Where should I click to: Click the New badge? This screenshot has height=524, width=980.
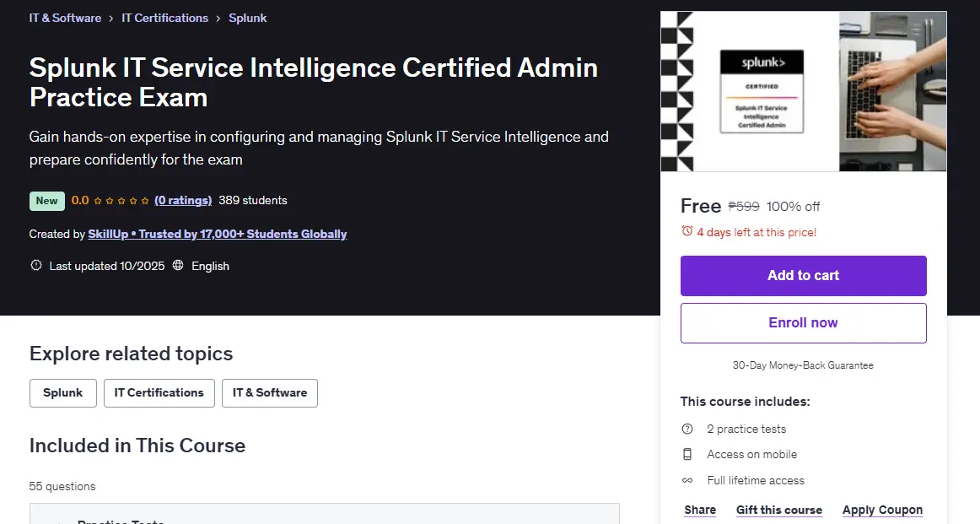pyautogui.click(x=47, y=201)
